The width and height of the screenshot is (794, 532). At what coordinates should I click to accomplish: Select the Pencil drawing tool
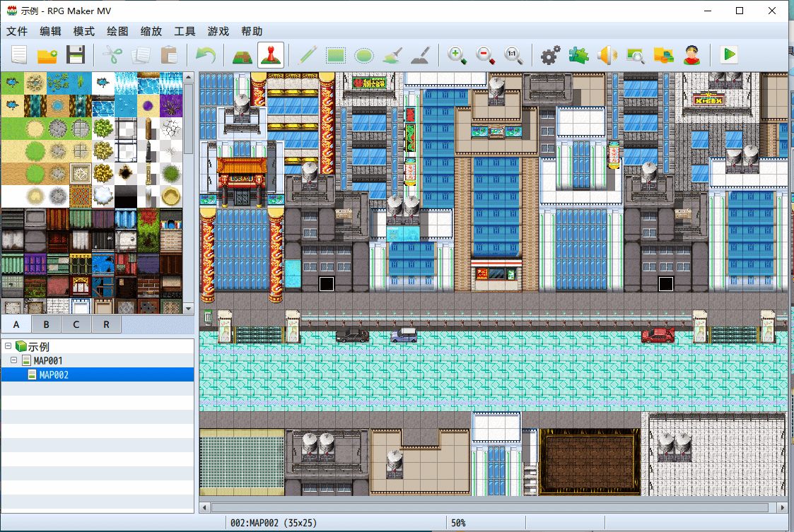[308, 54]
